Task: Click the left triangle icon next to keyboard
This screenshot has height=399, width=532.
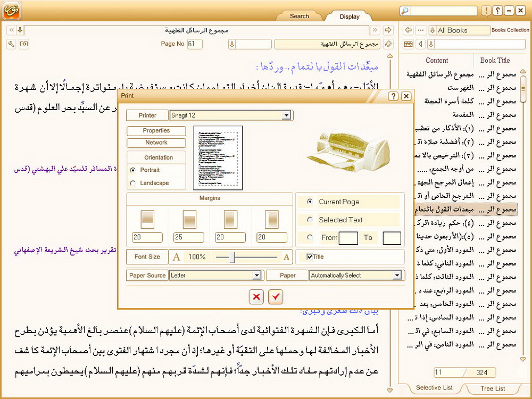Action: click(421, 44)
